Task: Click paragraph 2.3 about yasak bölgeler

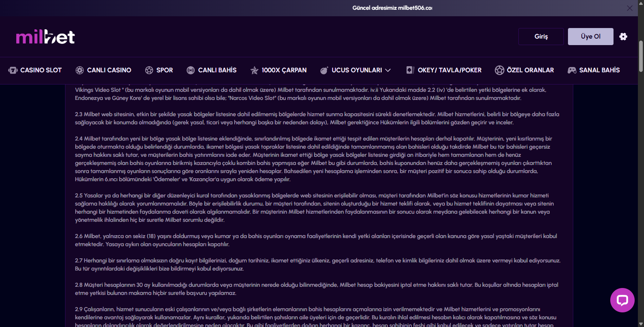Action: (x=317, y=118)
